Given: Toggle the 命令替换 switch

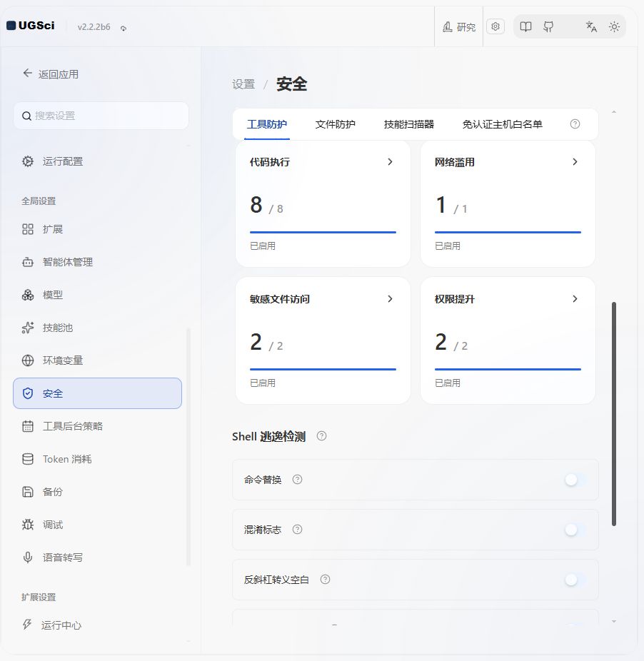Looking at the screenshot, I should pyautogui.click(x=575, y=480).
